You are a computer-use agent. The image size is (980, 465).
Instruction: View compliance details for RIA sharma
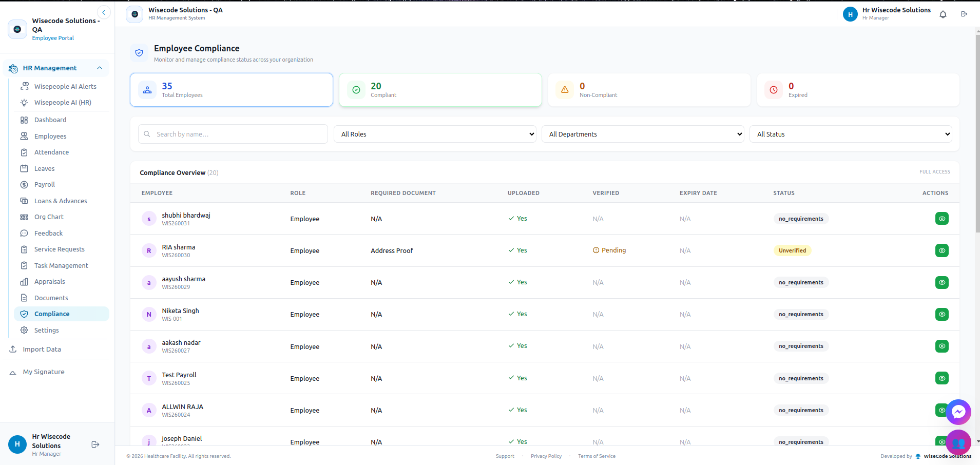(x=942, y=250)
